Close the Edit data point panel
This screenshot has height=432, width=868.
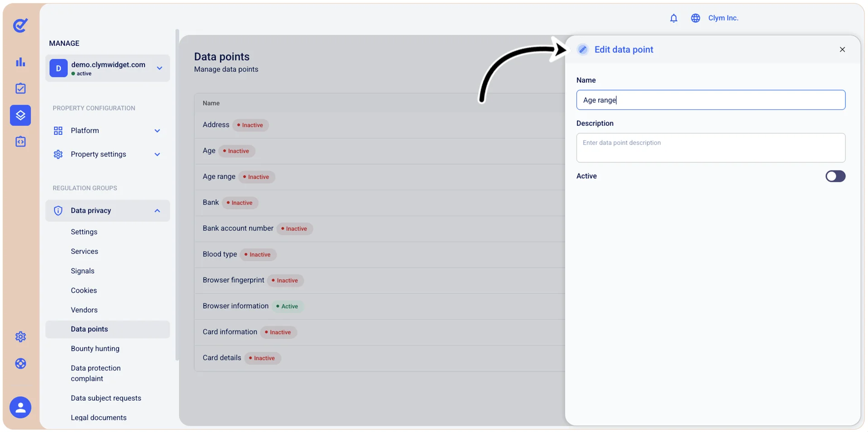pos(842,49)
